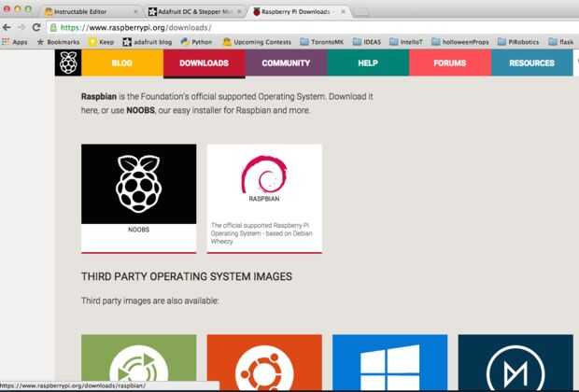This screenshot has width=579, height=392.
Task: Click the green padlock in the address bar
Action: (x=53, y=28)
